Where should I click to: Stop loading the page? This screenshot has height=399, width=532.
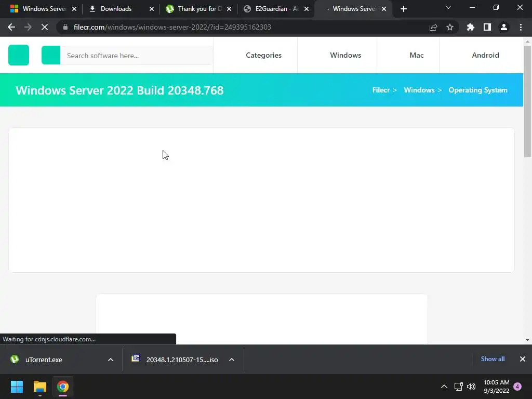[x=45, y=27]
